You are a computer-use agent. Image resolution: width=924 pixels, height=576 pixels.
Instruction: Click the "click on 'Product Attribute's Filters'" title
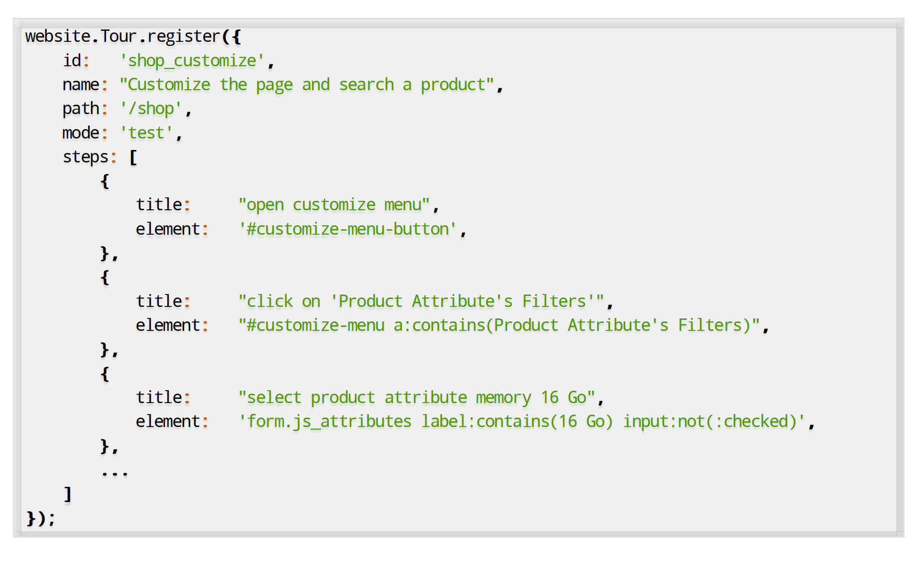point(421,301)
